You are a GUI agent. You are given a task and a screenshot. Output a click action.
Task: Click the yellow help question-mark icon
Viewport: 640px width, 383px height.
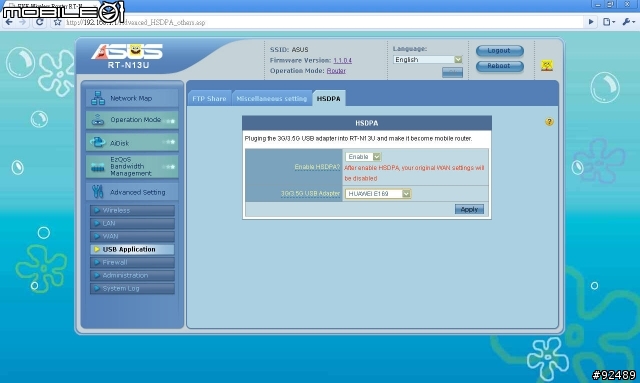pyautogui.click(x=549, y=122)
